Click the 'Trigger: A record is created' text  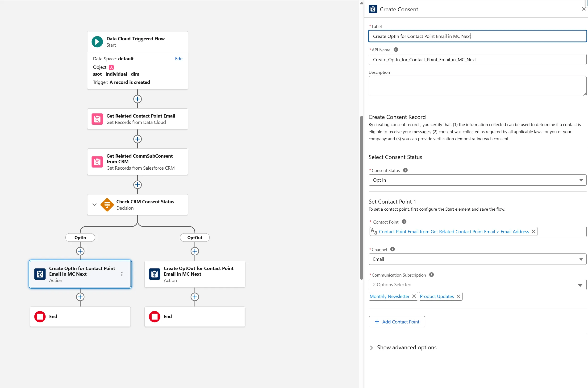[121, 82]
